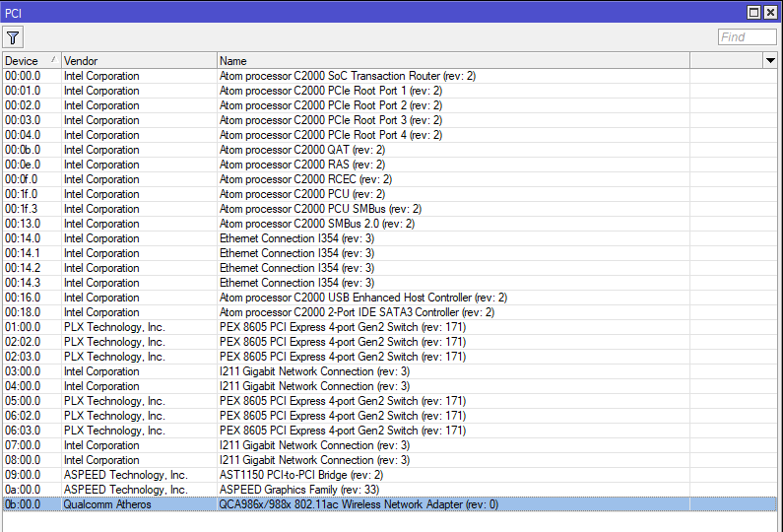Select the C2000 RCEC row
Screen dimensions: 783x532
click(389, 179)
